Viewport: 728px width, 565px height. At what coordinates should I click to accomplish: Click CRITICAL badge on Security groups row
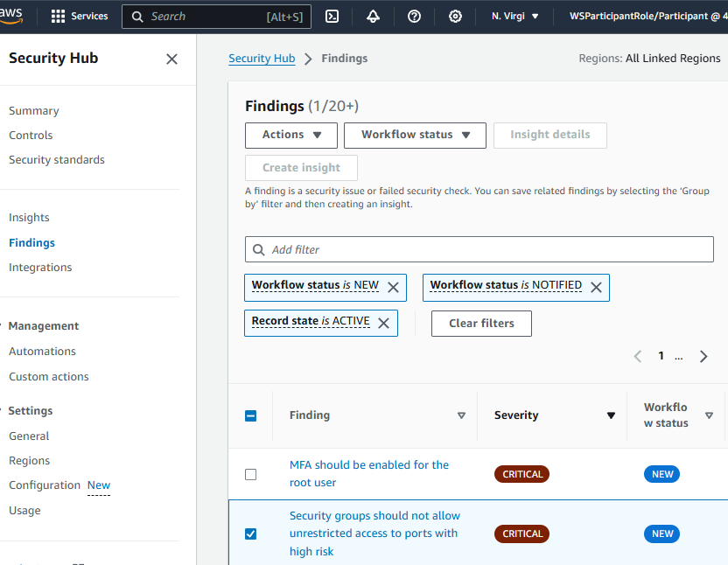[521, 534]
